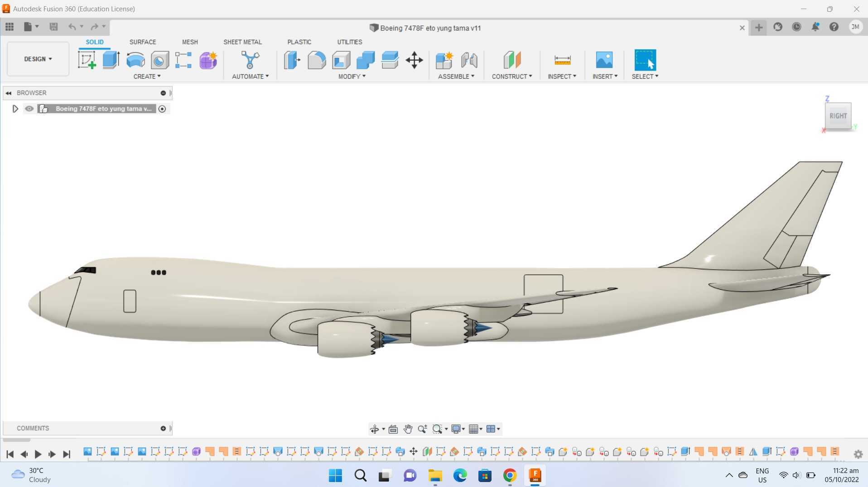
Task: Click the RIGHT face of ViewCube
Action: tap(838, 116)
